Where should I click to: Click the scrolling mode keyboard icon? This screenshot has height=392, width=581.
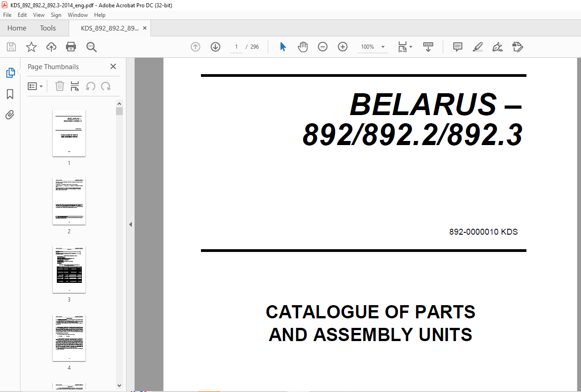(428, 47)
